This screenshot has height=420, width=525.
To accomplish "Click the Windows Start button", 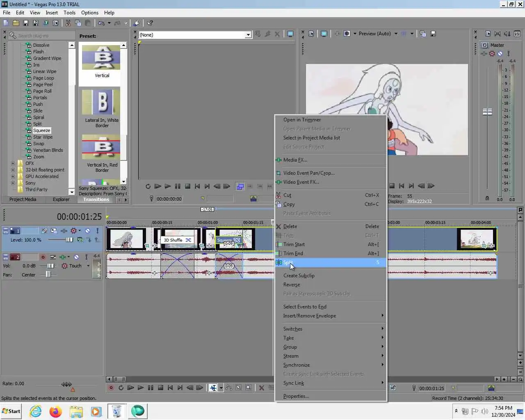I will click(x=11, y=411).
